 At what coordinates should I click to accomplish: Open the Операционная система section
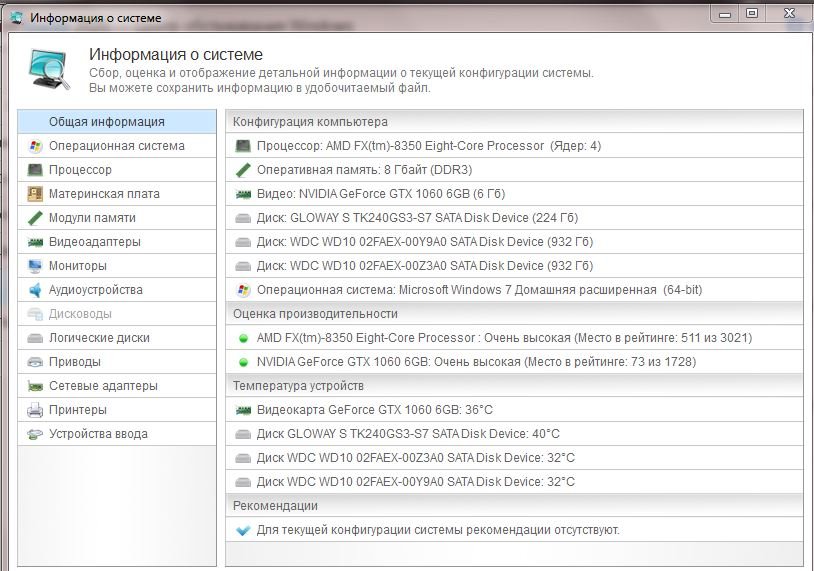coord(117,146)
